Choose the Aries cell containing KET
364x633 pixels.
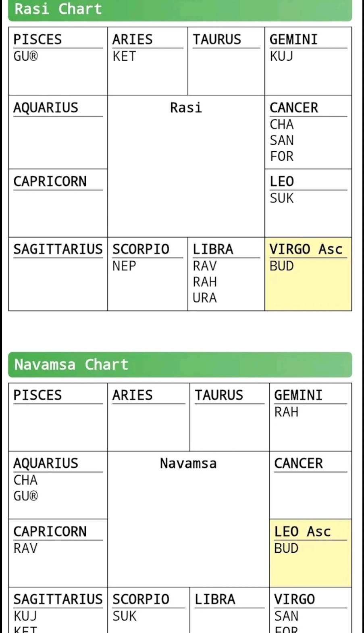point(148,61)
